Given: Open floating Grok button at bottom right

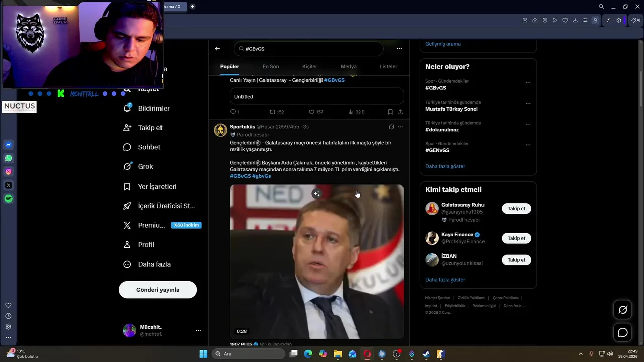Looking at the screenshot, I should coord(623,310).
